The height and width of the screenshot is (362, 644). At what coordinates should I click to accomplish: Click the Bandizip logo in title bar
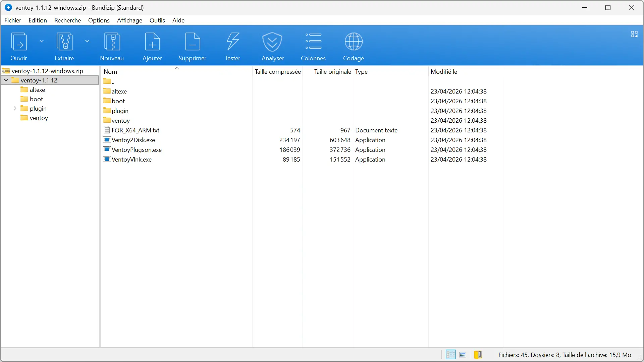pos(8,7)
